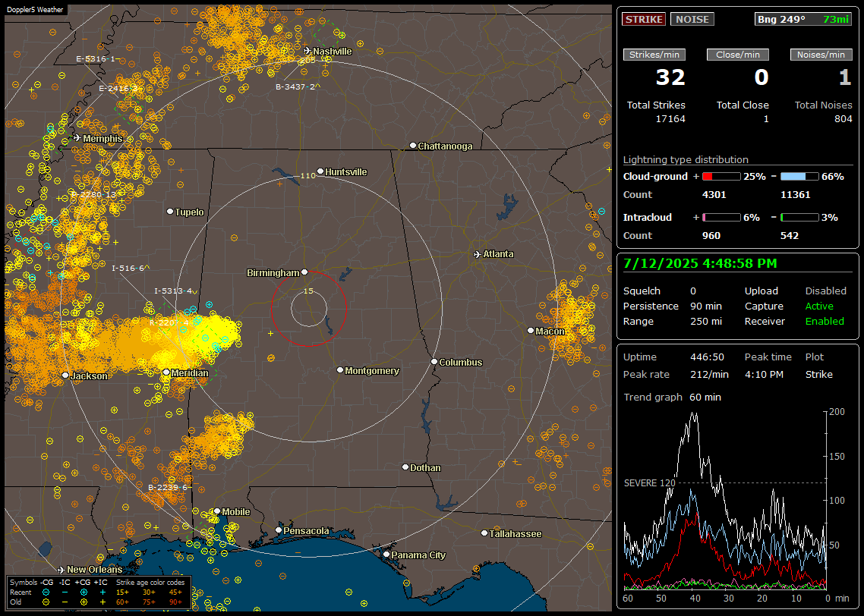The image size is (864, 616).
Task: Click the Squelch value 0
Action: 693,291
